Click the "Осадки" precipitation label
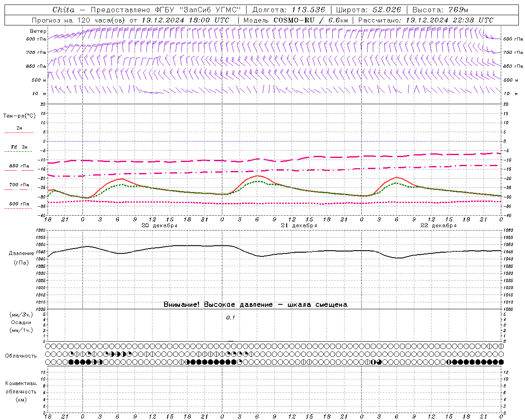 click(21, 322)
